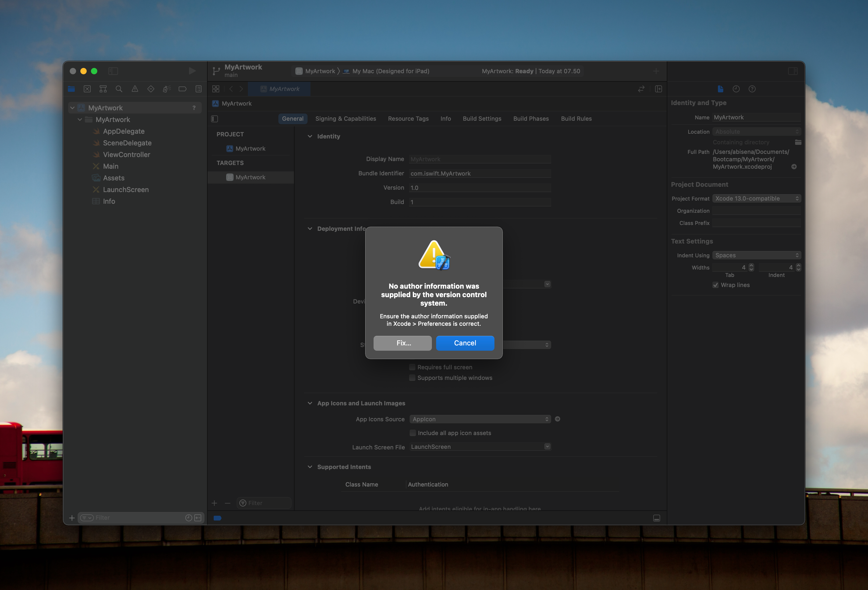The height and width of the screenshot is (590, 868).
Task: Switch to the Info tab
Action: (x=446, y=119)
